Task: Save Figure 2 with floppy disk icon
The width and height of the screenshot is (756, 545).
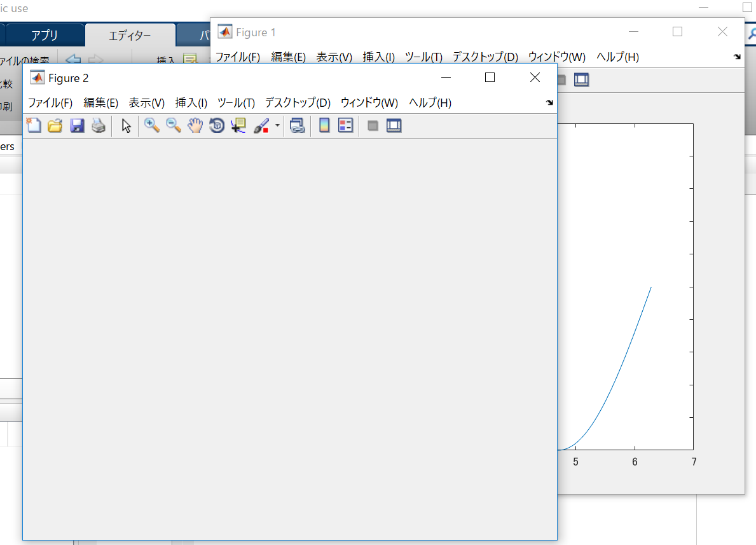Action: tap(77, 126)
